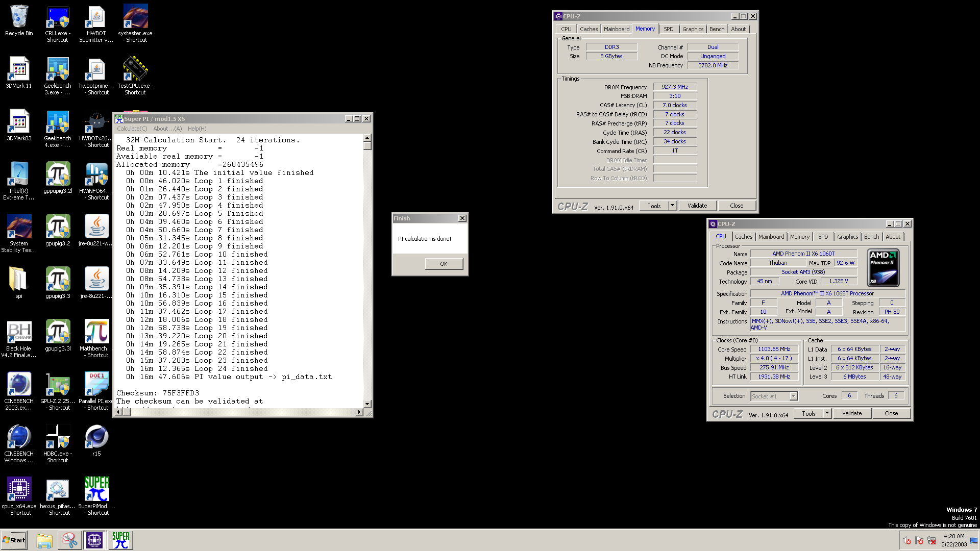980x551 pixels.
Task: Click Close button in lower CPU-Z window
Action: click(891, 413)
